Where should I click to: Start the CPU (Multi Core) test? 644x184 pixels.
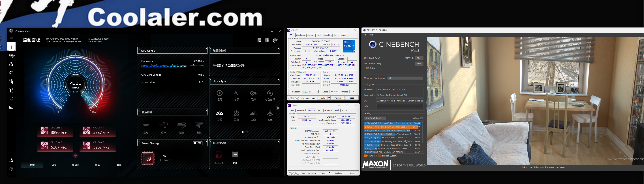419,58
